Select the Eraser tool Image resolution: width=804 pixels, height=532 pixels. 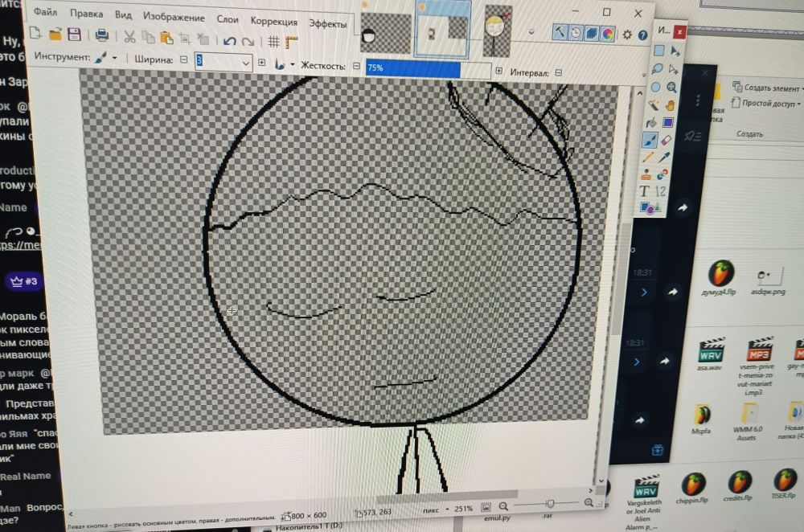click(x=666, y=140)
